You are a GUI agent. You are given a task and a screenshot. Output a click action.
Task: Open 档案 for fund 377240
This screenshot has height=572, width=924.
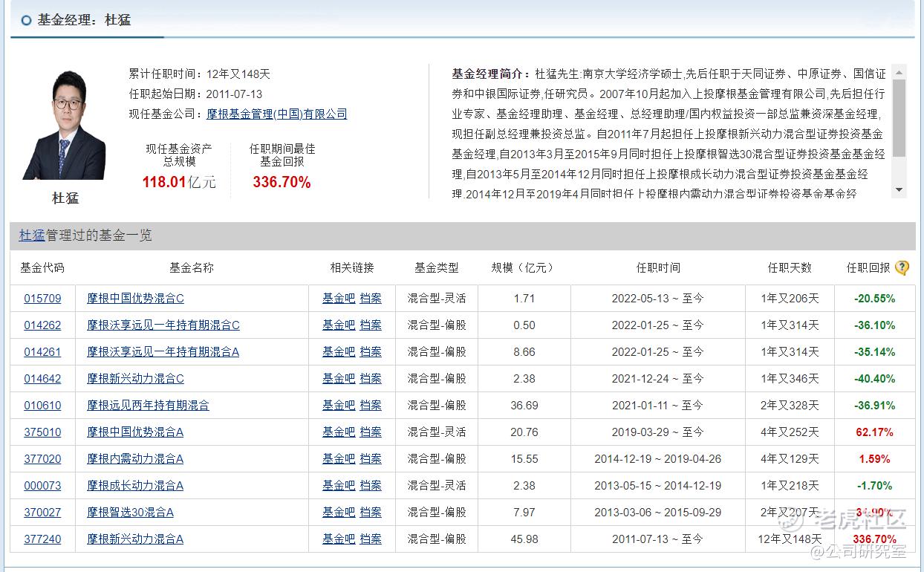click(x=371, y=539)
